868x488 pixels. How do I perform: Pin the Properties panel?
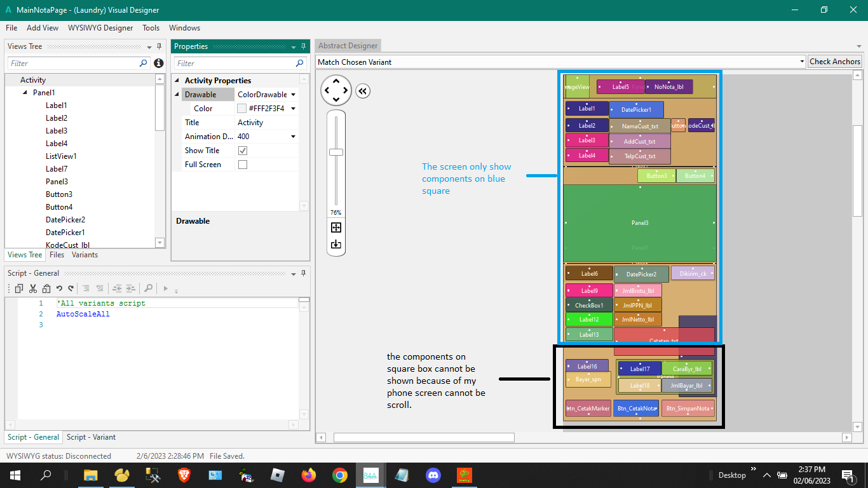point(304,46)
